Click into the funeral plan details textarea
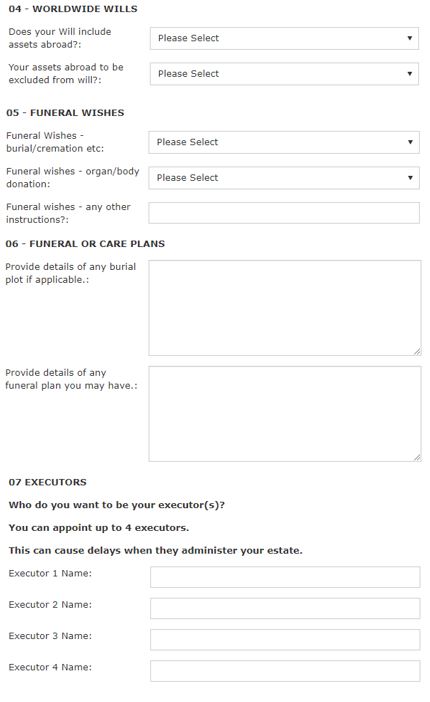The height and width of the screenshot is (702, 430). pos(285,414)
